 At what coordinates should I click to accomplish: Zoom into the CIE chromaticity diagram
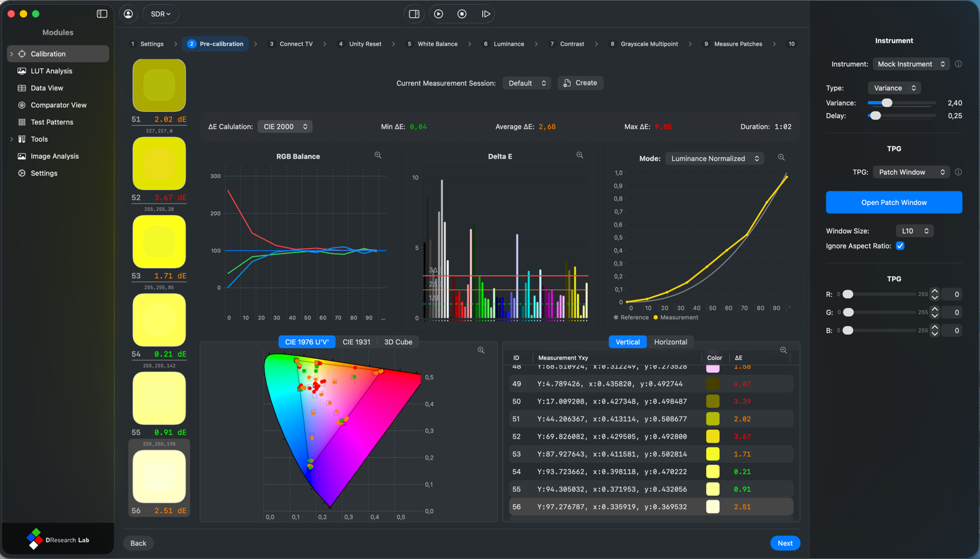click(481, 350)
